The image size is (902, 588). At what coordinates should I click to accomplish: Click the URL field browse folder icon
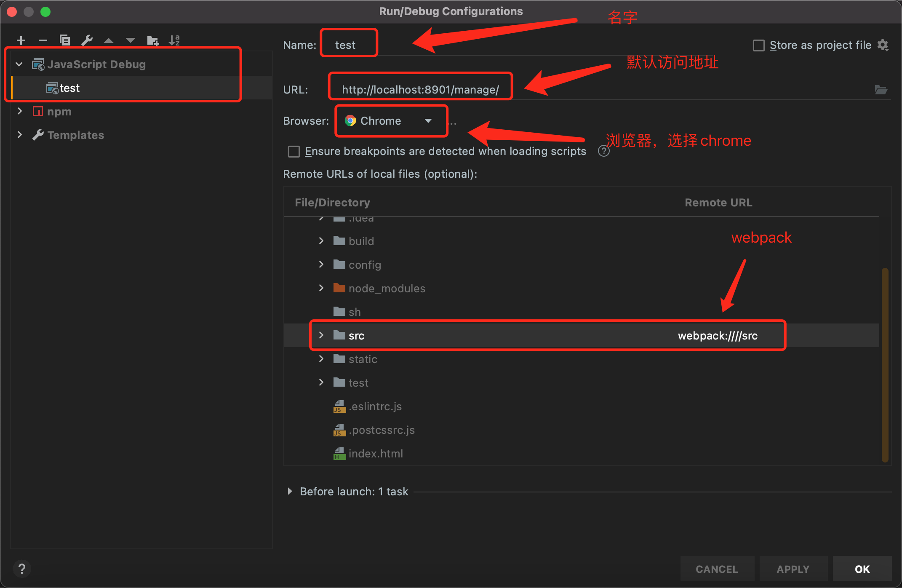[x=881, y=90]
